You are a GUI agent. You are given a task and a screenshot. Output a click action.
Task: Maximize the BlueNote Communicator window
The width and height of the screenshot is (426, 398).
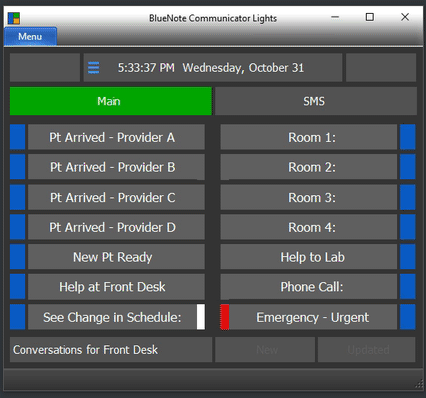pos(370,17)
